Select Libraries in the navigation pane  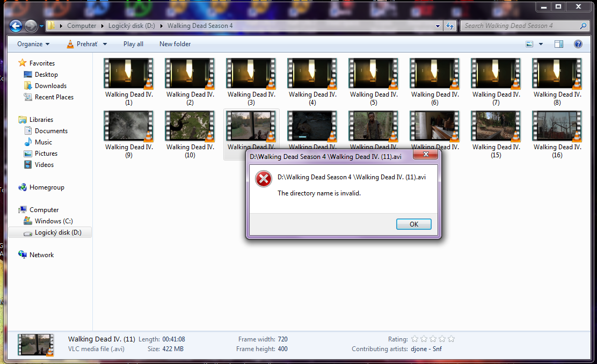[x=36, y=120]
